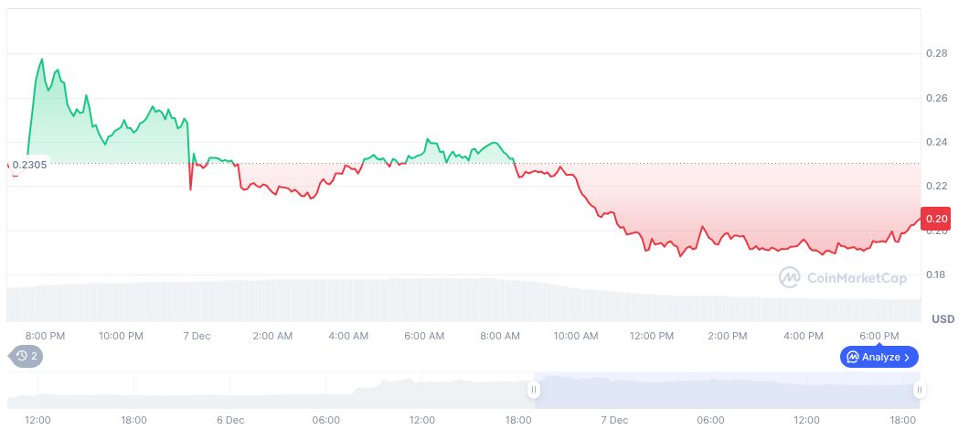Click the USD currency label
Viewport: 980px width, 430px height.
tap(943, 319)
